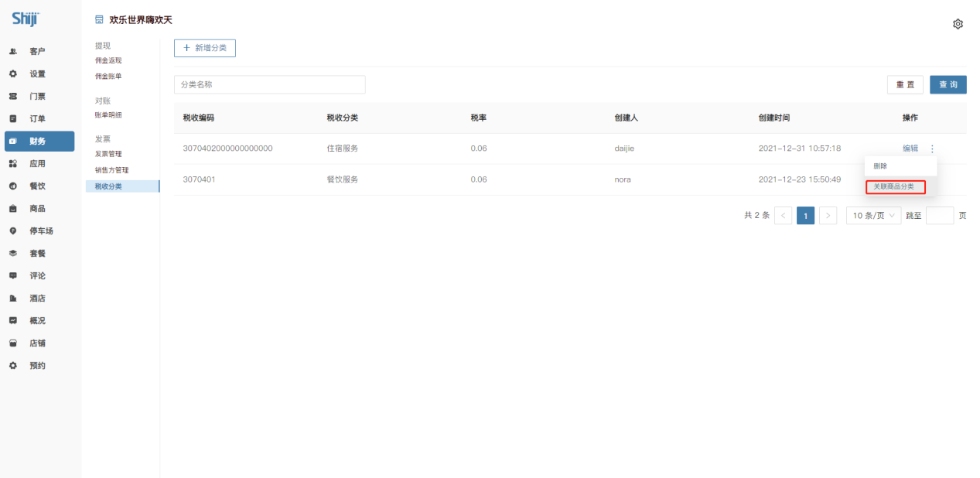Go to next page with right arrow
The width and height of the screenshot is (980, 478).
828,216
